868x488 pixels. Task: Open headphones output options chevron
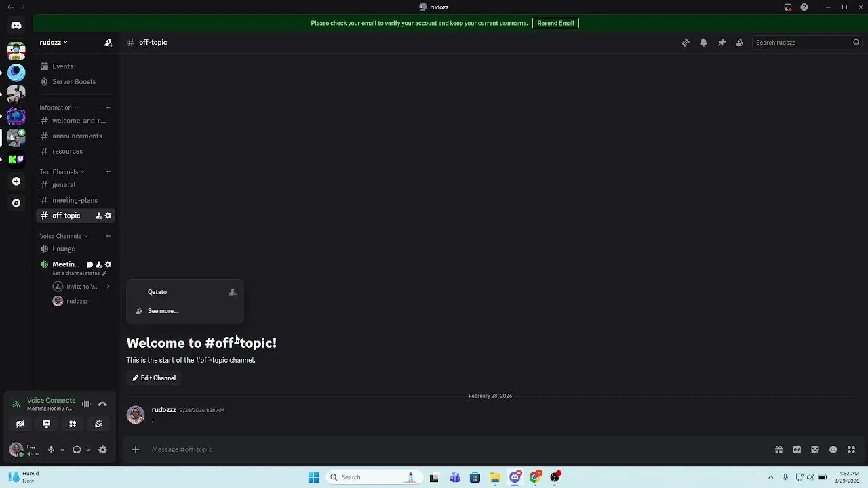pos(87,449)
